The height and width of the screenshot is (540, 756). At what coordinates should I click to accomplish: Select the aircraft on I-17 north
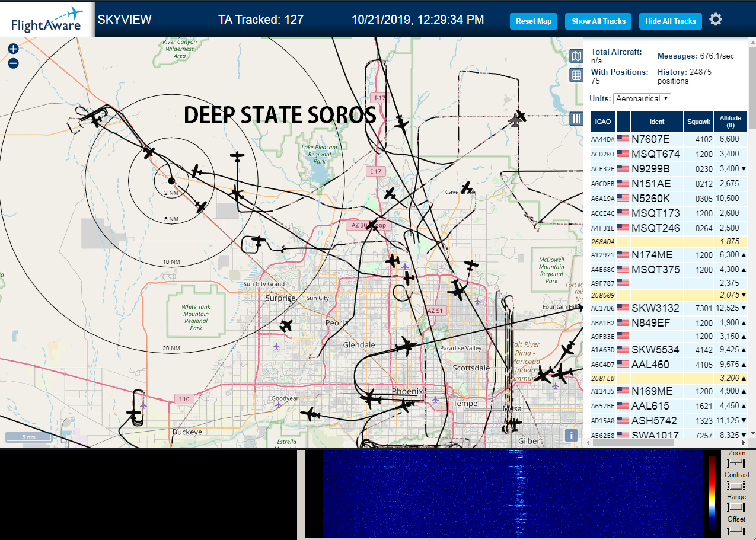coord(402,123)
